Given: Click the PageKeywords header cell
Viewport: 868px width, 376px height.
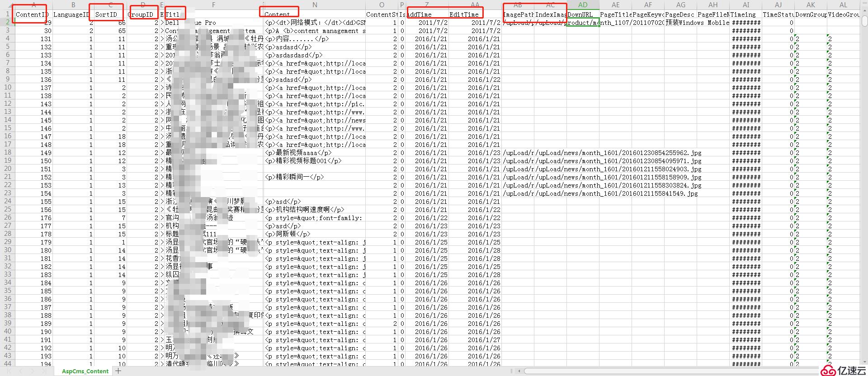Looking at the screenshot, I should tap(648, 14).
